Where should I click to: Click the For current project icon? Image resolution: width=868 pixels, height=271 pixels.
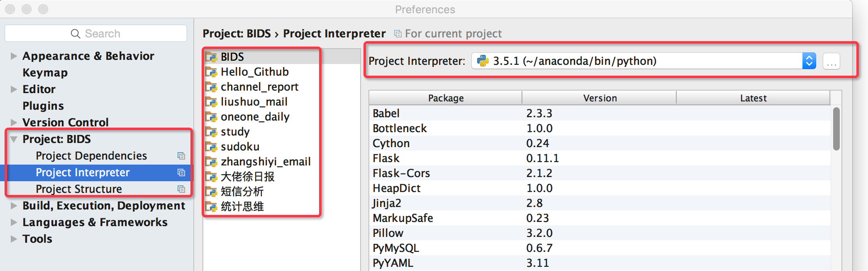click(x=397, y=34)
